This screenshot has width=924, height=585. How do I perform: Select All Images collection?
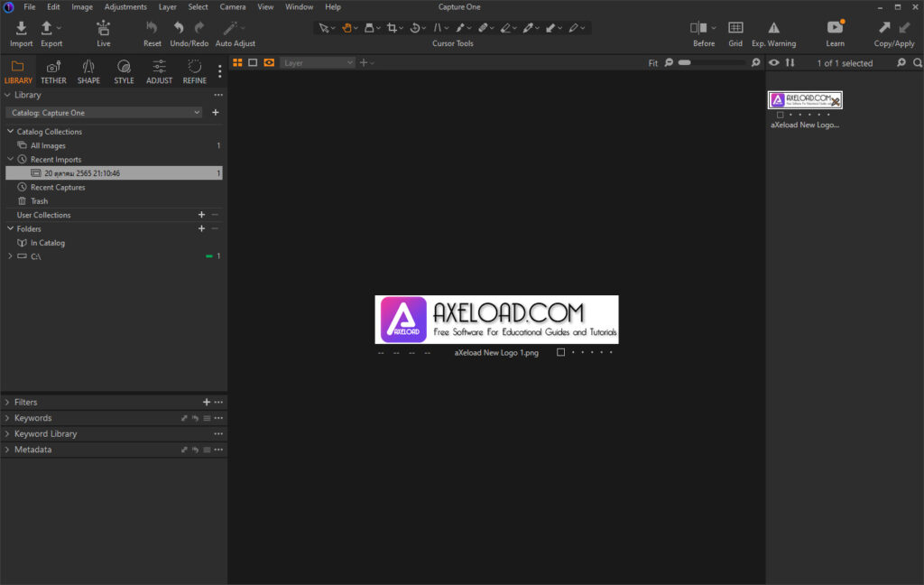(x=49, y=145)
